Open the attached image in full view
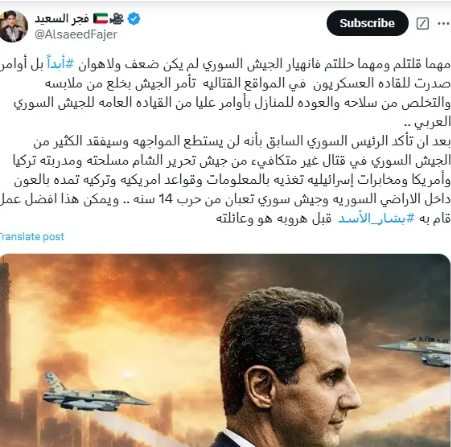This screenshot has width=451, height=447. point(225,350)
